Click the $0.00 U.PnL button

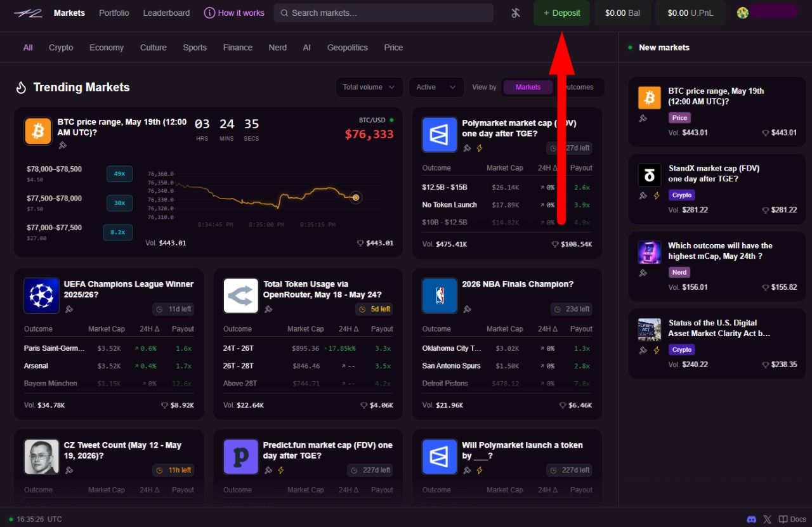pos(690,13)
